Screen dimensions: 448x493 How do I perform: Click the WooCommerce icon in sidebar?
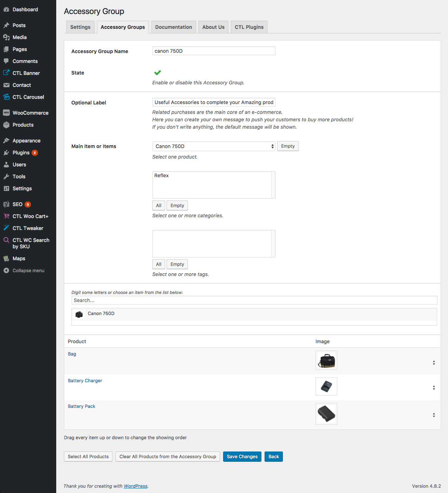click(6, 113)
